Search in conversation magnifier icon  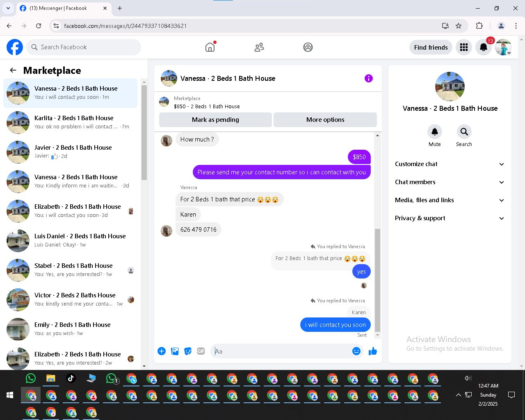(464, 132)
